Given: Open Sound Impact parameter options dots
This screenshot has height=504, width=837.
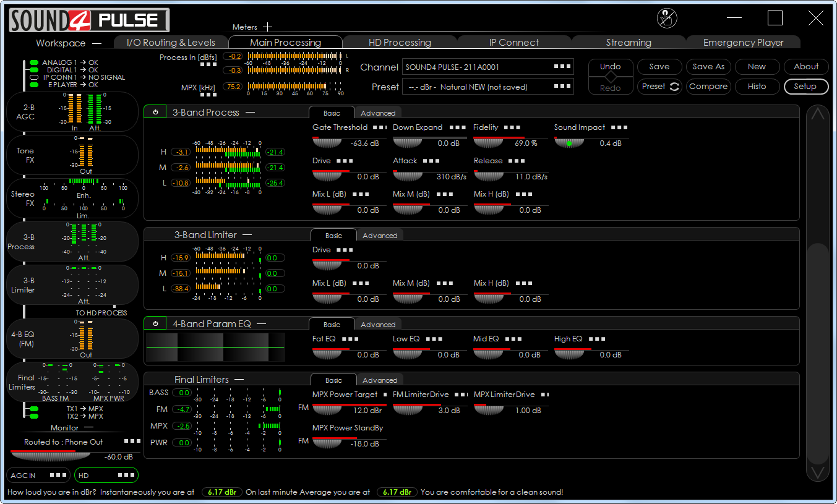Looking at the screenshot, I should (x=619, y=127).
